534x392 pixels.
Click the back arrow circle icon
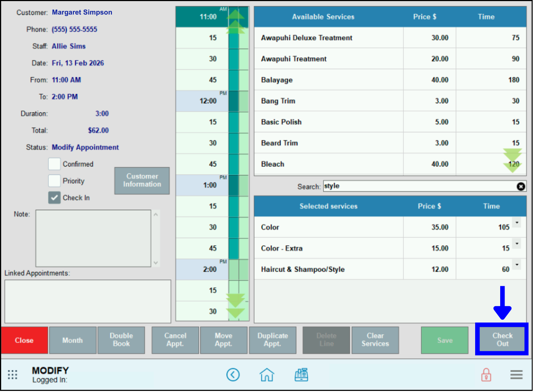click(233, 375)
